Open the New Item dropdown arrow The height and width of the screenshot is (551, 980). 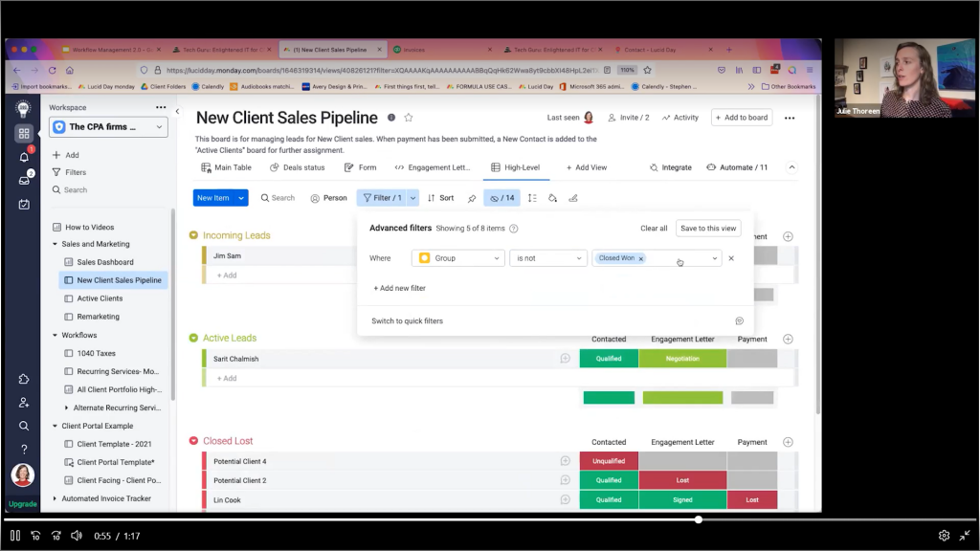[x=241, y=198]
